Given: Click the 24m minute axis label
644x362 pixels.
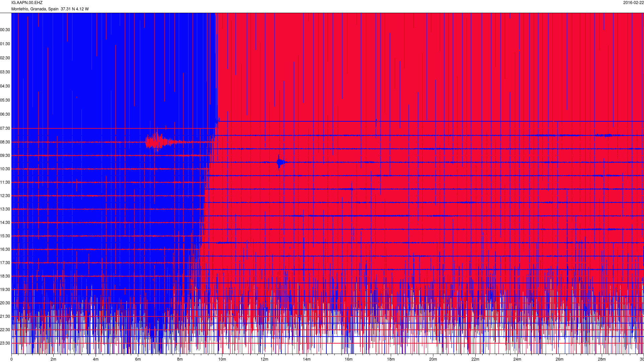Looking at the screenshot, I should [x=517, y=359].
